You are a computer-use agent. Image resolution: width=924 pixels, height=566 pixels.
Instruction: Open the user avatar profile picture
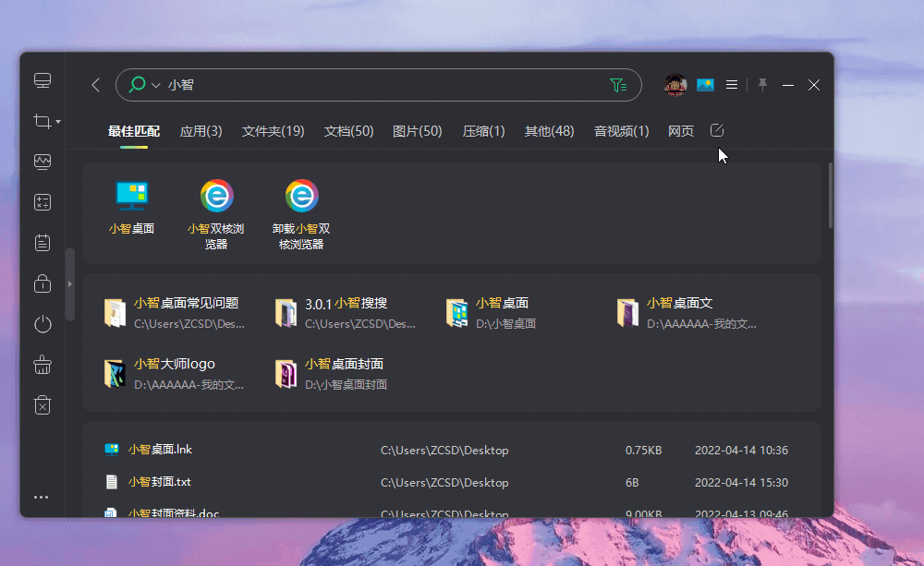675,84
